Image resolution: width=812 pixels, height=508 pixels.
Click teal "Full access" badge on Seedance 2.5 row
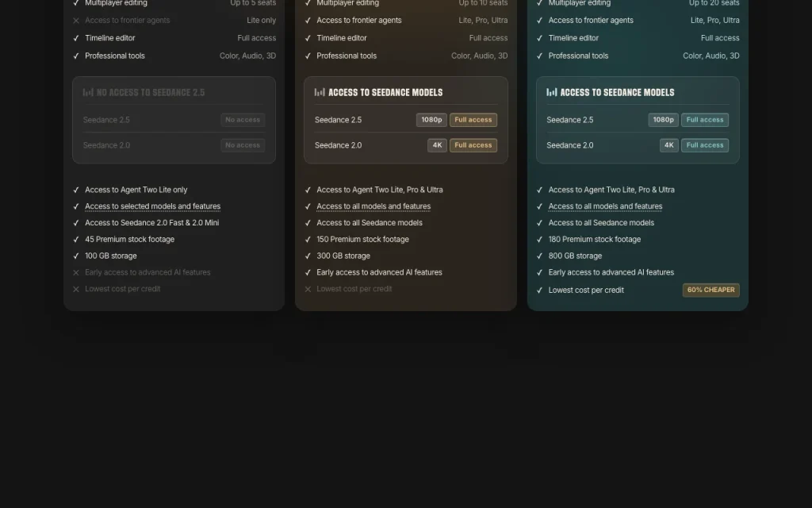pyautogui.click(x=705, y=120)
